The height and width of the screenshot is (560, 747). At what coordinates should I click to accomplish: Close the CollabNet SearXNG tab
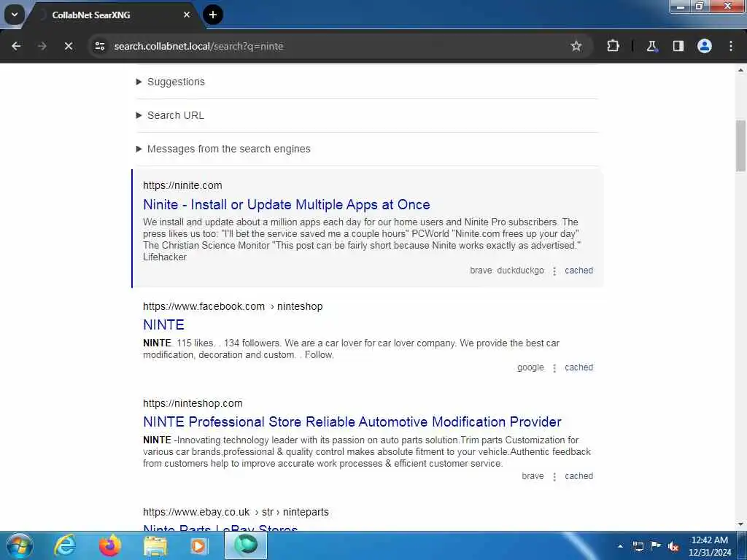pos(187,15)
